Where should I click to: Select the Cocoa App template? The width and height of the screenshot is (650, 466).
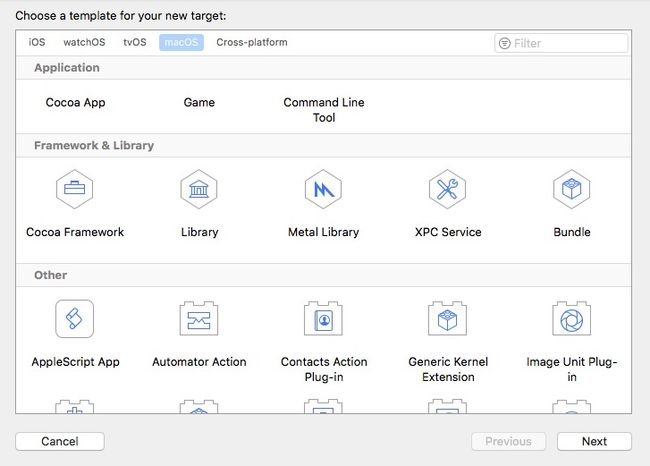75,102
